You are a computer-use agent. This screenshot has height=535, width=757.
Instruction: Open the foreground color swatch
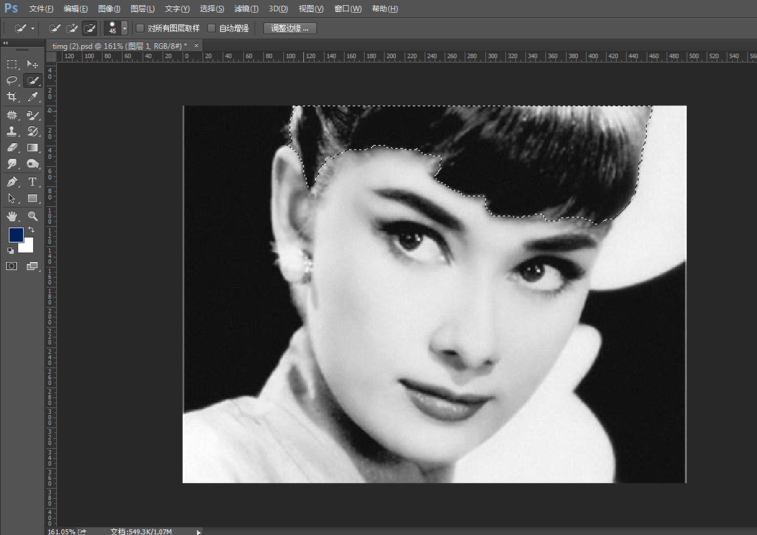[x=16, y=235]
